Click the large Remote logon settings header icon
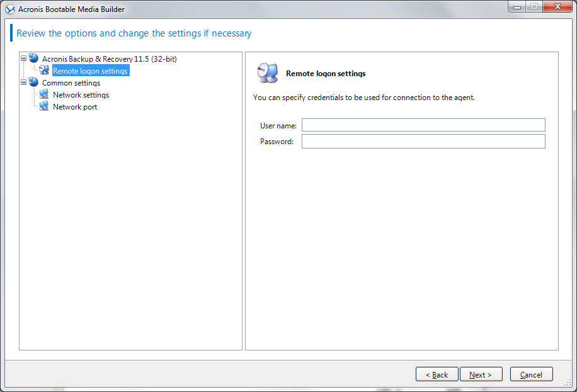The height and width of the screenshot is (392, 577). pyautogui.click(x=268, y=73)
